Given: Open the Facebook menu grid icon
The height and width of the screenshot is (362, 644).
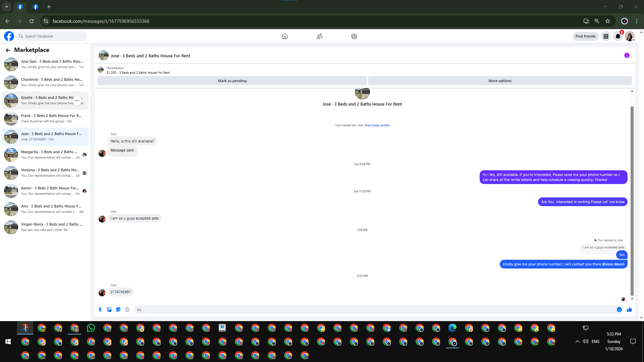Looking at the screenshot, I should point(606,36).
